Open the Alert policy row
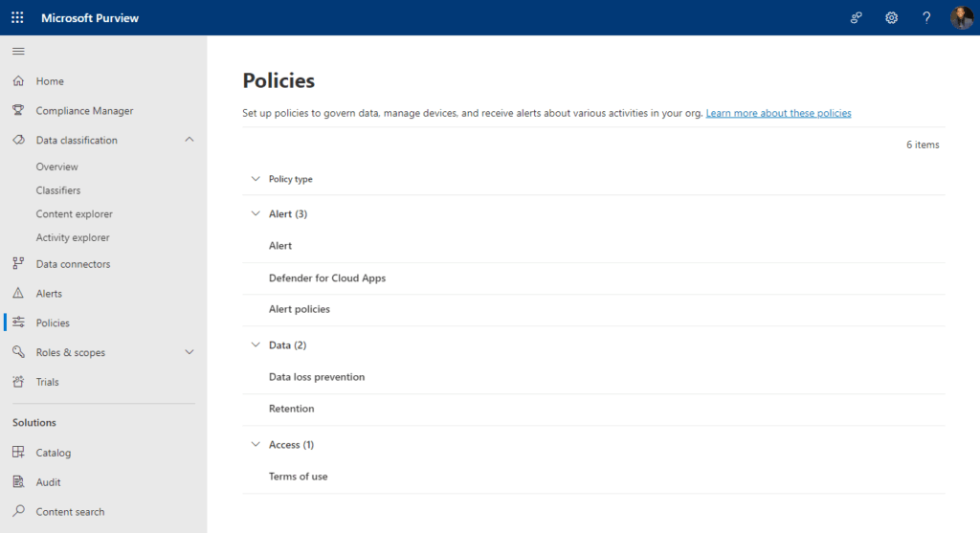Image resolution: width=980 pixels, height=533 pixels. point(593,246)
